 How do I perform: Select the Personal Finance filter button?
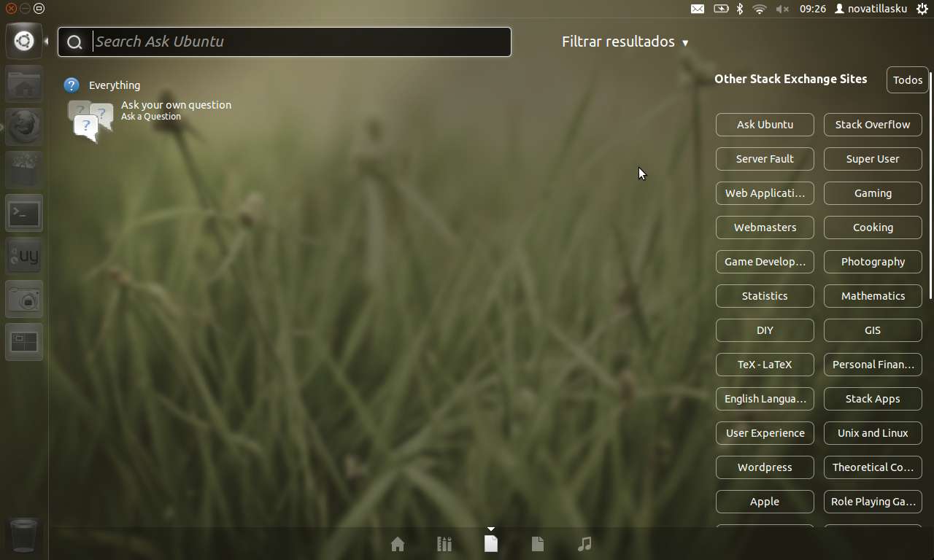tap(873, 365)
